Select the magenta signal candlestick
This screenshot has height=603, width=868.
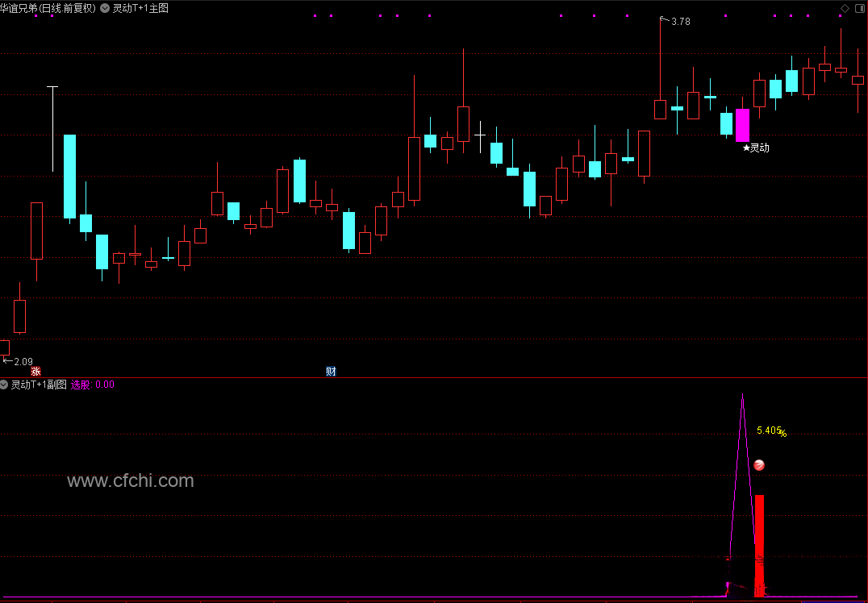click(742, 125)
